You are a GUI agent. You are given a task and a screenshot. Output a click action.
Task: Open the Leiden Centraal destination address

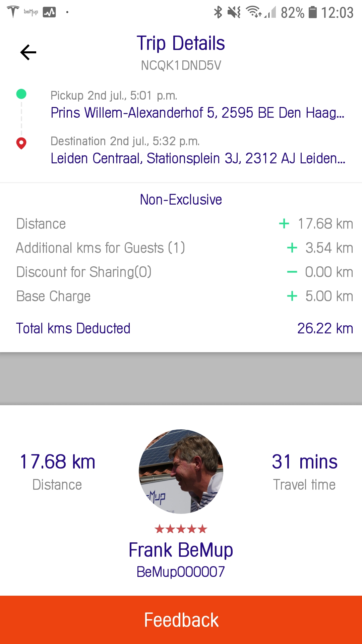point(198,158)
